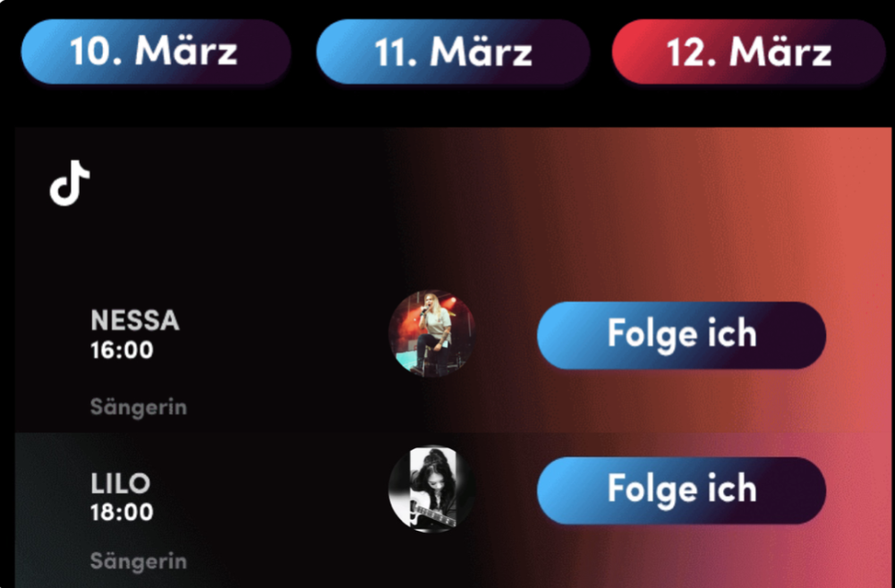Screen dimensions: 895x588
Task: Open the TikTok logo icon
Action: (70, 183)
